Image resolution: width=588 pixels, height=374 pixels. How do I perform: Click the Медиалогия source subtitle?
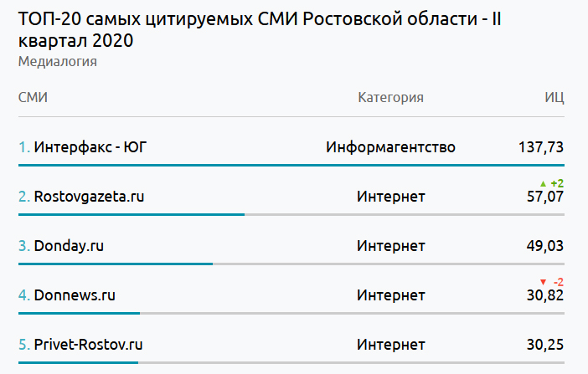point(57,61)
